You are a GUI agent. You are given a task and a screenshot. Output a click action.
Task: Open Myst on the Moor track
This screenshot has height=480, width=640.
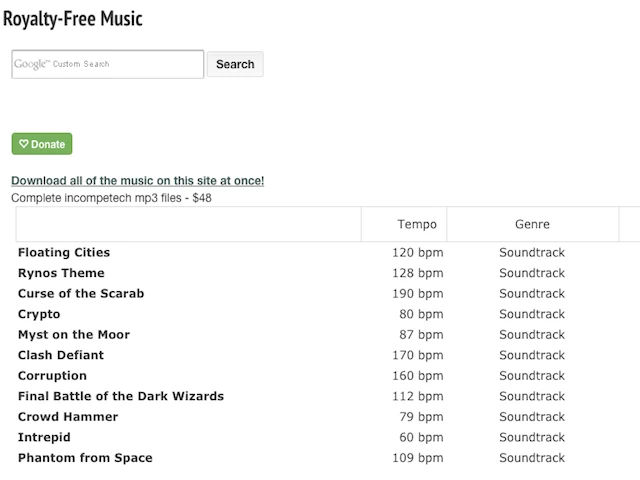click(x=74, y=335)
